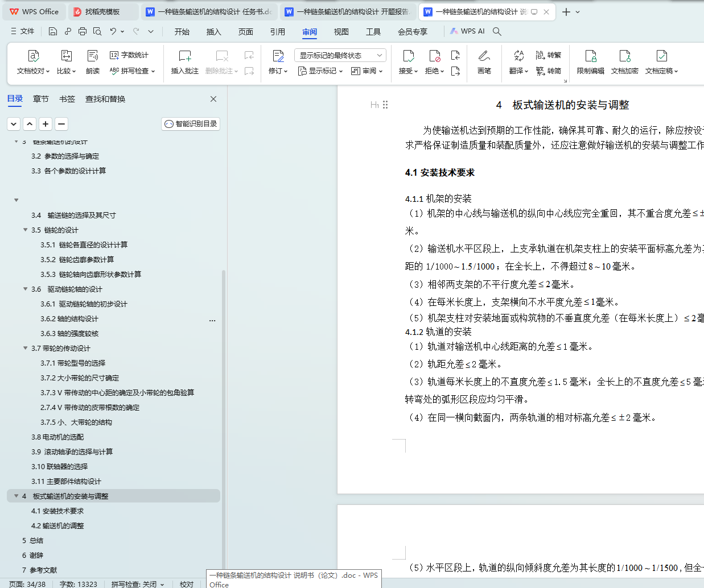704x588 pixels.
Task: Click the outline collapse level minus button
Action: (x=61, y=123)
